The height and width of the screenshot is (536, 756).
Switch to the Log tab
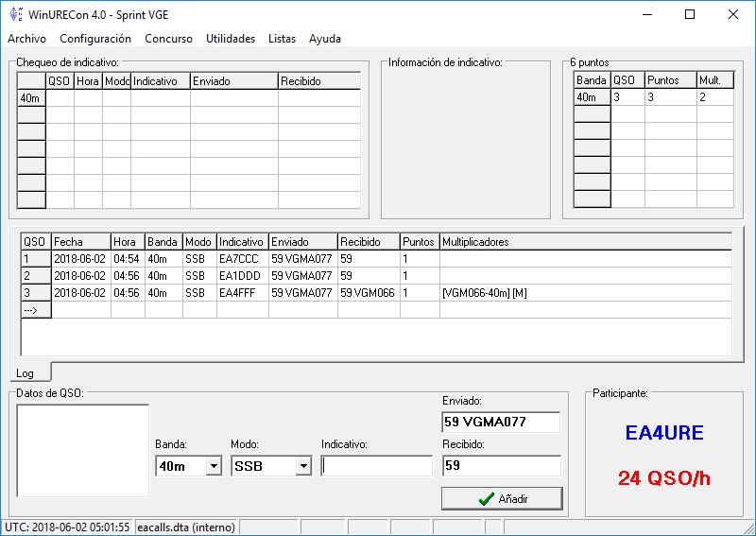[26, 373]
